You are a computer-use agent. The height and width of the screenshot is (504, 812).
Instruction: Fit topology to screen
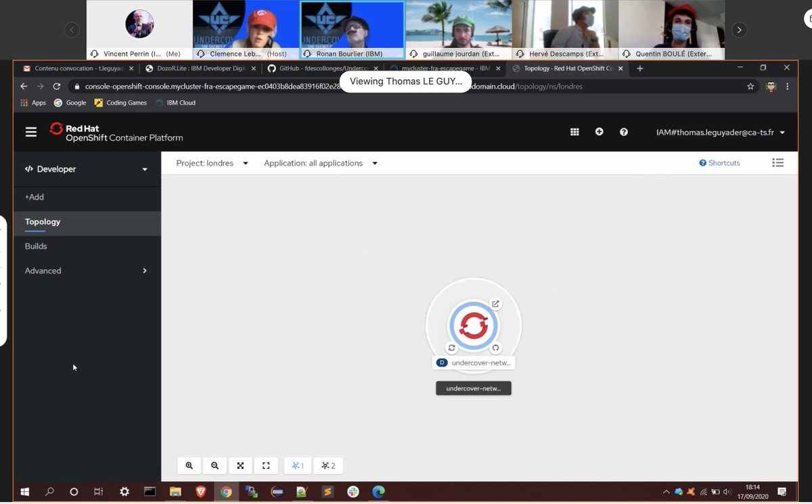tap(240, 465)
